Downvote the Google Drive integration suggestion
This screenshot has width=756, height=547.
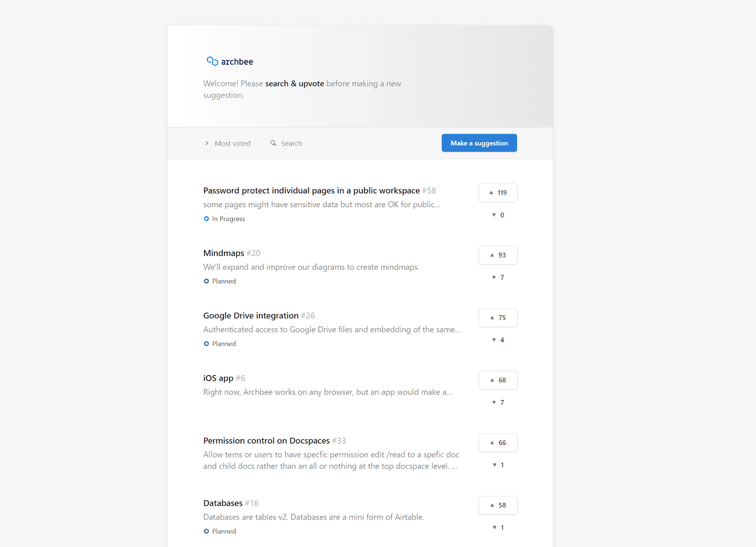498,340
